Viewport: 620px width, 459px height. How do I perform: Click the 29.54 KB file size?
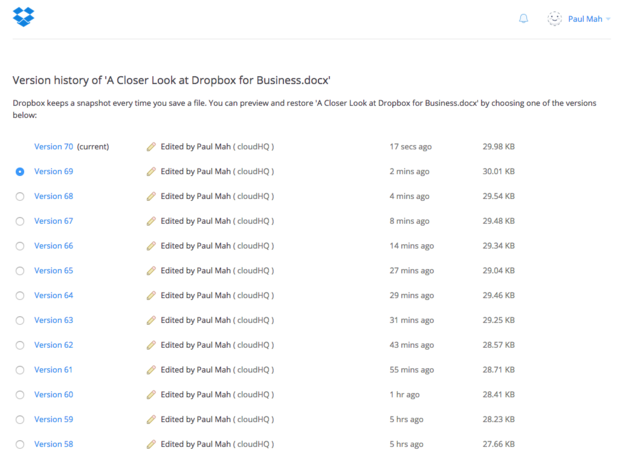[x=499, y=196]
